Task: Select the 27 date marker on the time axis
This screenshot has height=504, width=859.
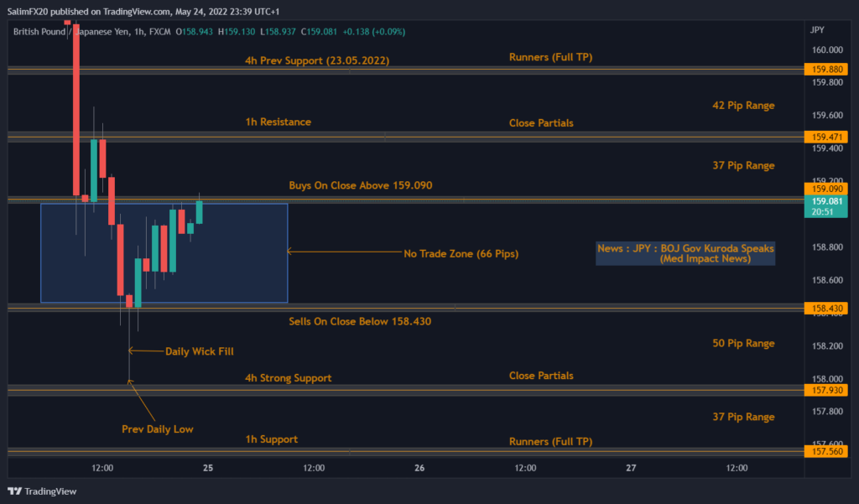Action: [631, 467]
